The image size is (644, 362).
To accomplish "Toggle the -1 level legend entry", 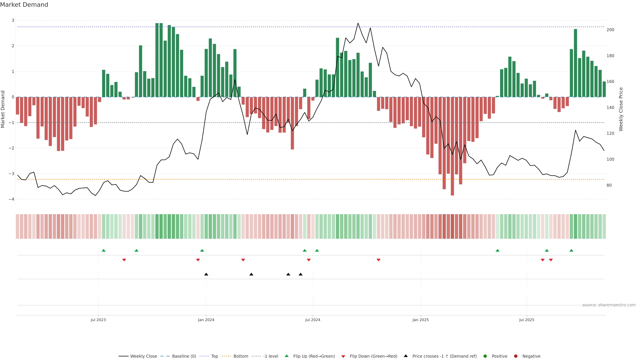I will point(271,356).
